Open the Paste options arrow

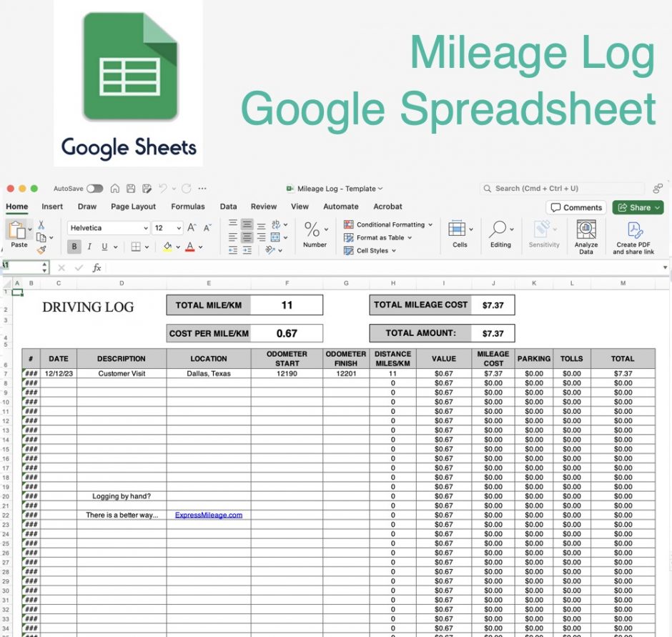tap(30, 229)
